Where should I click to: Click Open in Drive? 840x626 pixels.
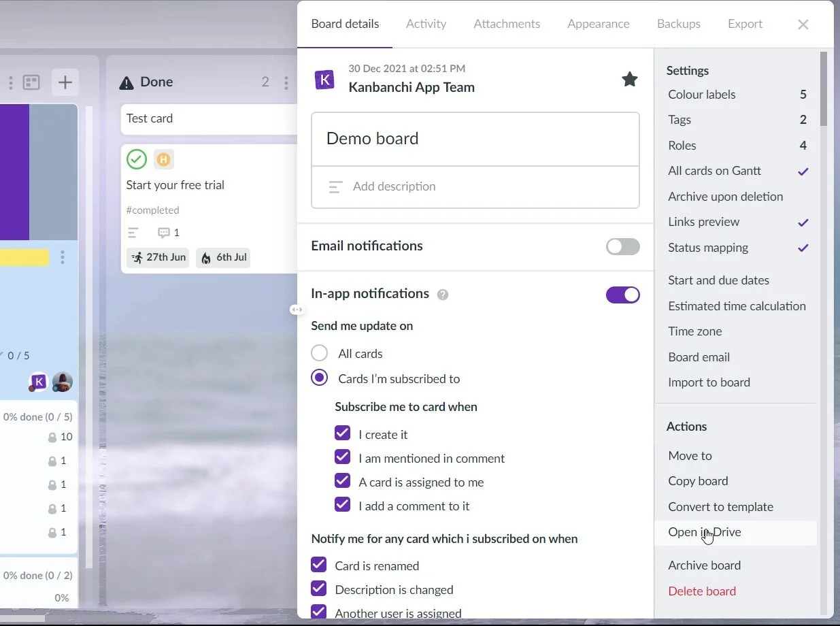737,532
